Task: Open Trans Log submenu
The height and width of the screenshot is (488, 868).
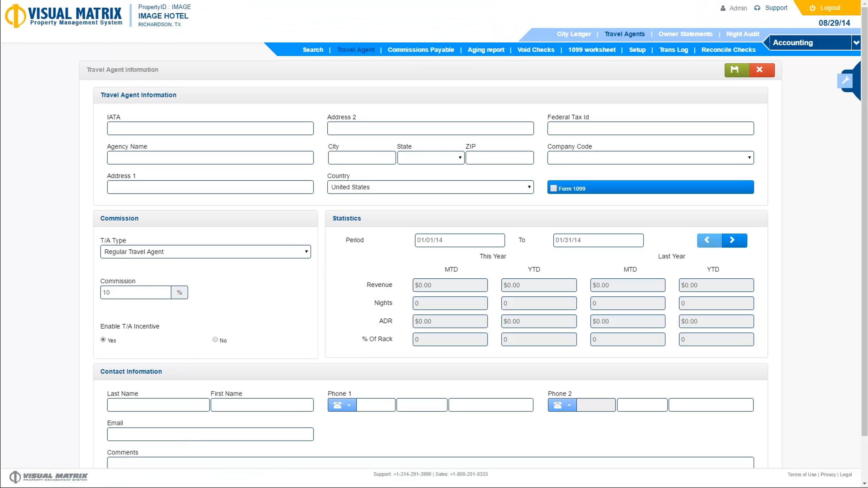Action: pyautogui.click(x=673, y=50)
